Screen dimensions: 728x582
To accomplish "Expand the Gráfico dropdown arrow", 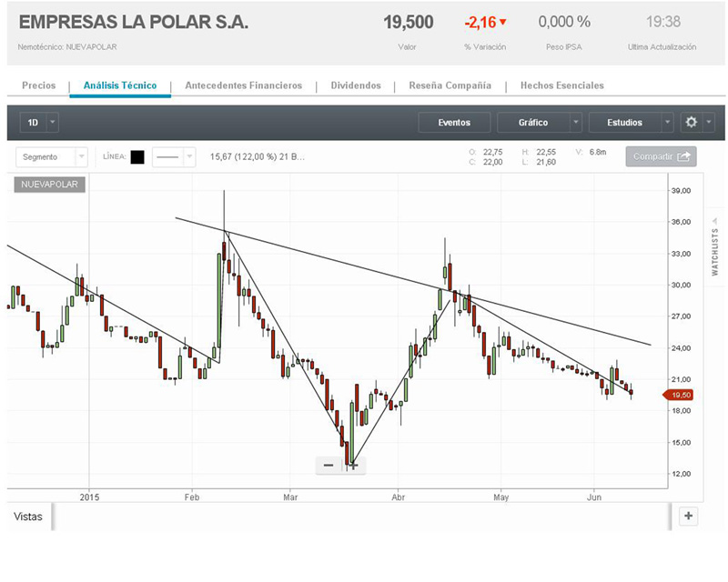I will coord(576,122).
